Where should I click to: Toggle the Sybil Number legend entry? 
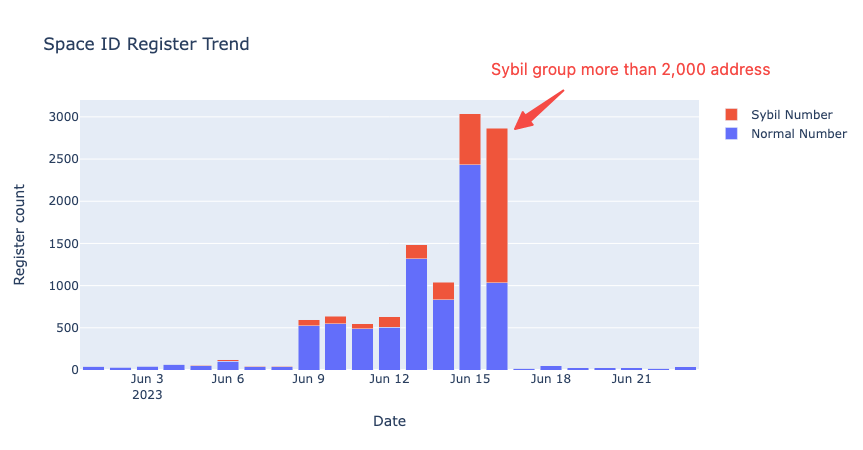coord(785,114)
